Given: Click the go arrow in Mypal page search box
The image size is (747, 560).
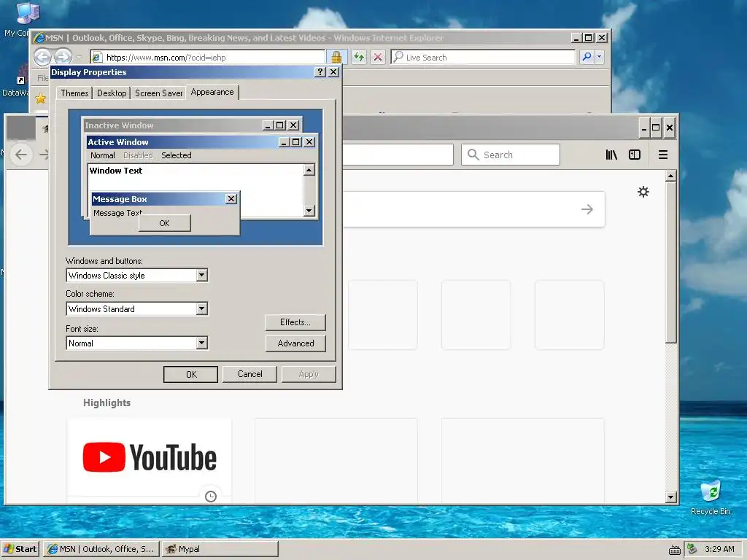Looking at the screenshot, I should 587,209.
